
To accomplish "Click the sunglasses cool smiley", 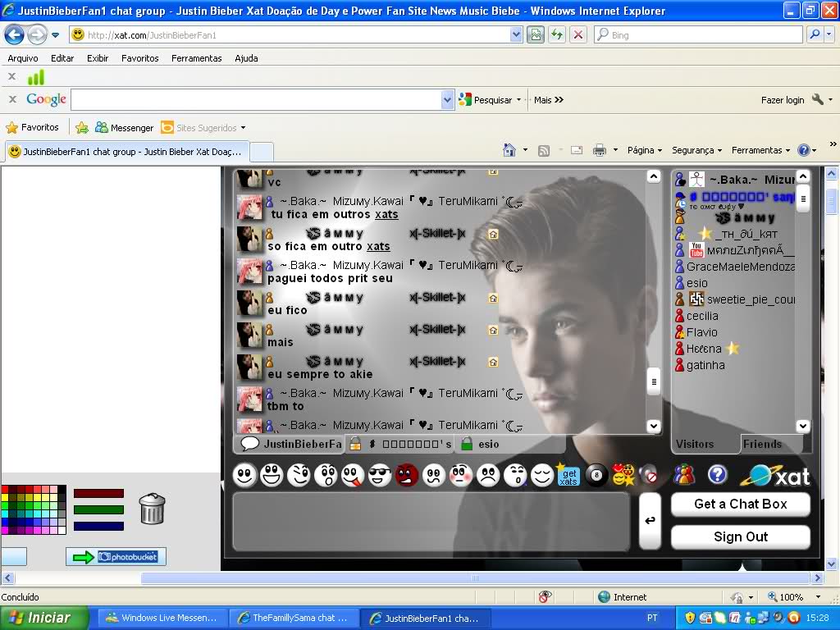I will coord(380,475).
